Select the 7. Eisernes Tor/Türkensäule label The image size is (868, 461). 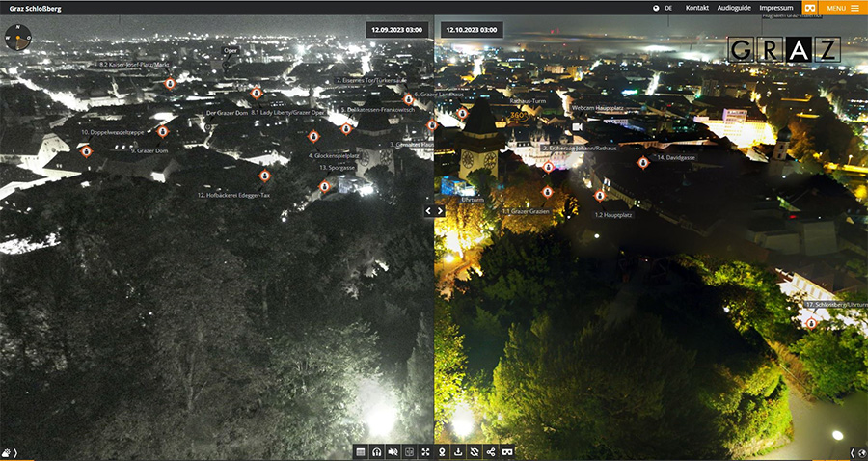(x=371, y=80)
